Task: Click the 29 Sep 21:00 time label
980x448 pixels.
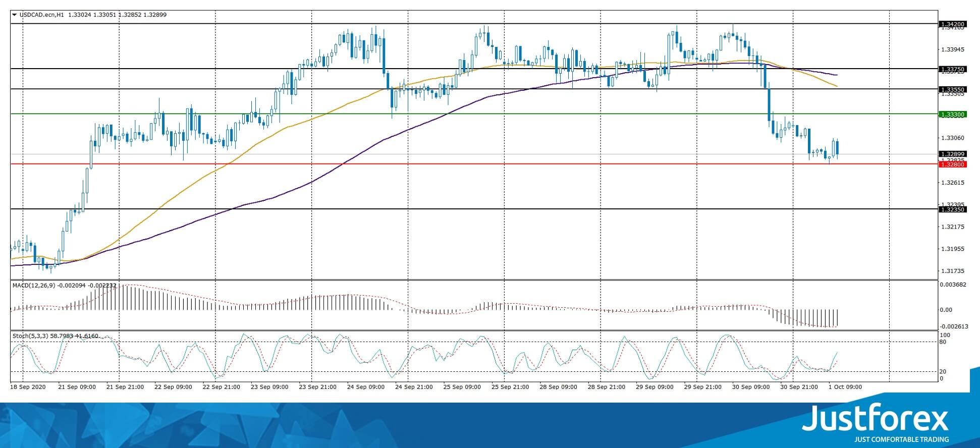Action: tap(703, 387)
